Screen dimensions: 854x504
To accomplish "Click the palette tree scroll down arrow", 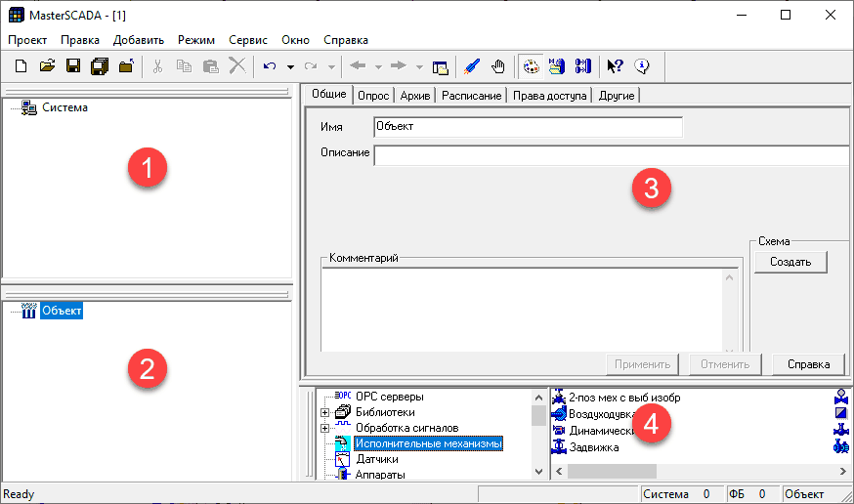I will 538,472.
